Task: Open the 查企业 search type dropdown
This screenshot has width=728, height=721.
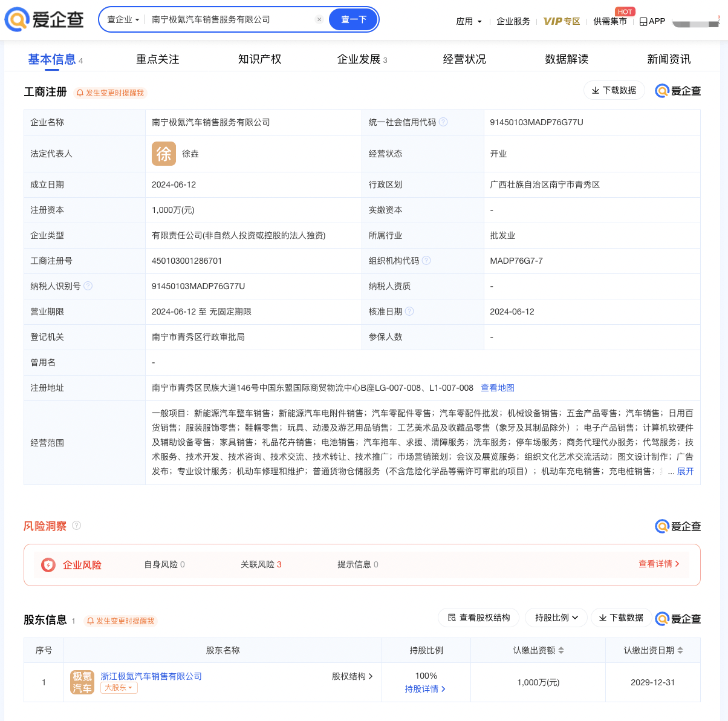Action: coord(123,19)
